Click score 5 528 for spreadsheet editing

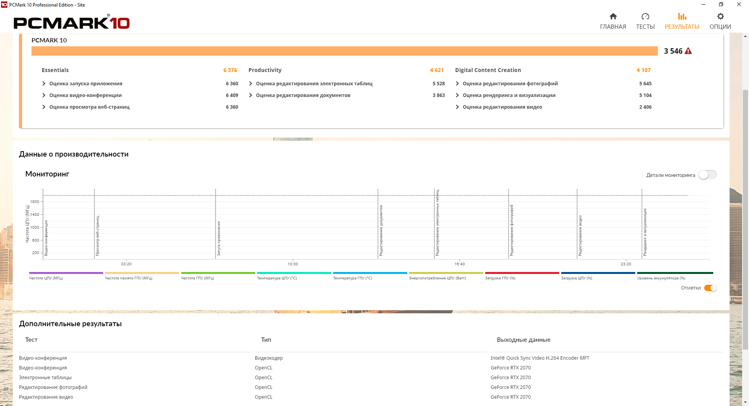tap(439, 84)
